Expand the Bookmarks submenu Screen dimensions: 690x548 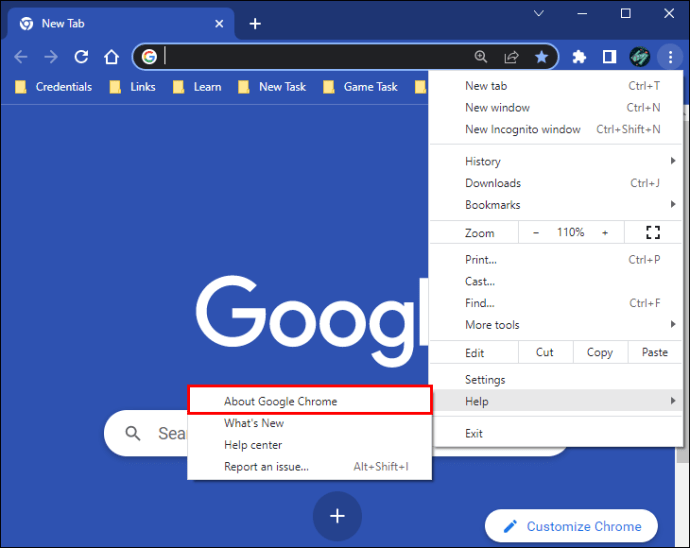click(556, 205)
